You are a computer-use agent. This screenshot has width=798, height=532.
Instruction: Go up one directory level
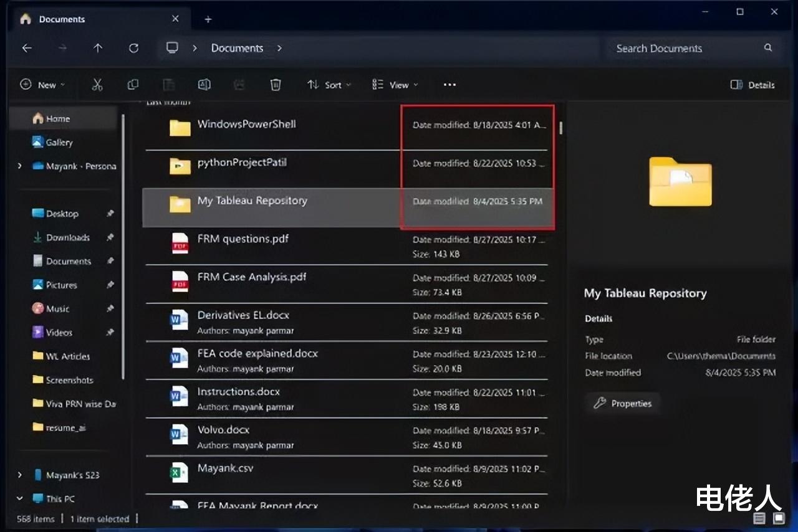point(98,48)
